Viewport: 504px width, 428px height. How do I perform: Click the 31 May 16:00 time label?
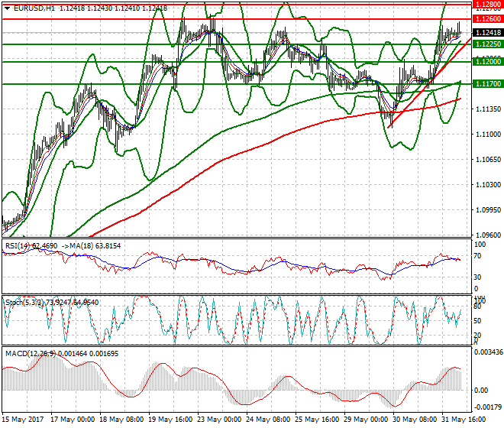(464, 420)
